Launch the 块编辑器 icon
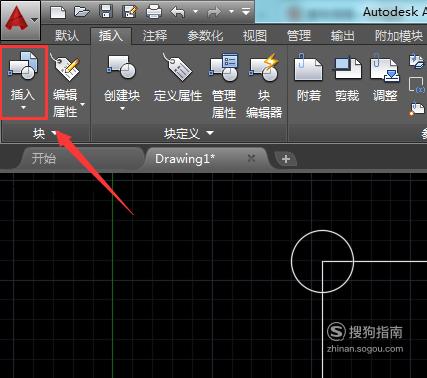 tap(264, 67)
